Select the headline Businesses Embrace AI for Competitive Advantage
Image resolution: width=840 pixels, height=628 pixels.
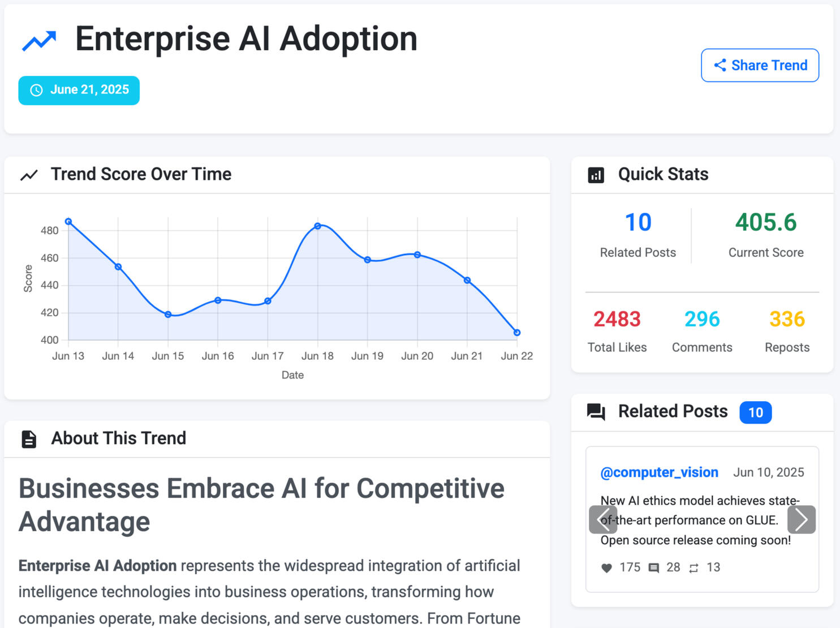pyautogui.click(x=261, y=505)
